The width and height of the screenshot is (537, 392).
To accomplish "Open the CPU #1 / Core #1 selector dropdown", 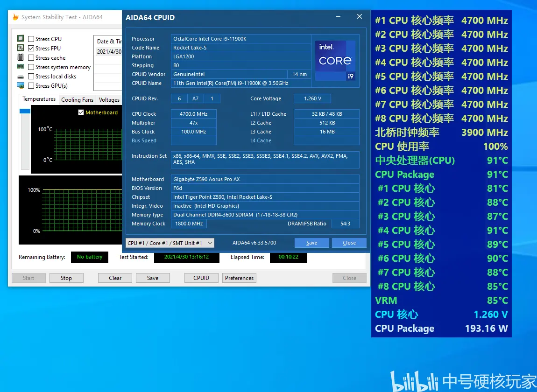I will pos(170,243).
